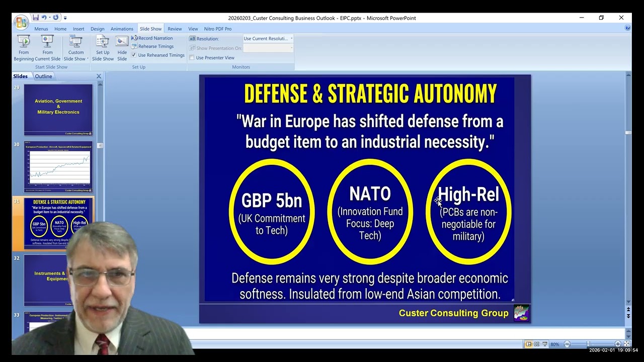Open the Nitro PDF Pro tab
This screenshot has height=362, width=644.
pos(218,29)
